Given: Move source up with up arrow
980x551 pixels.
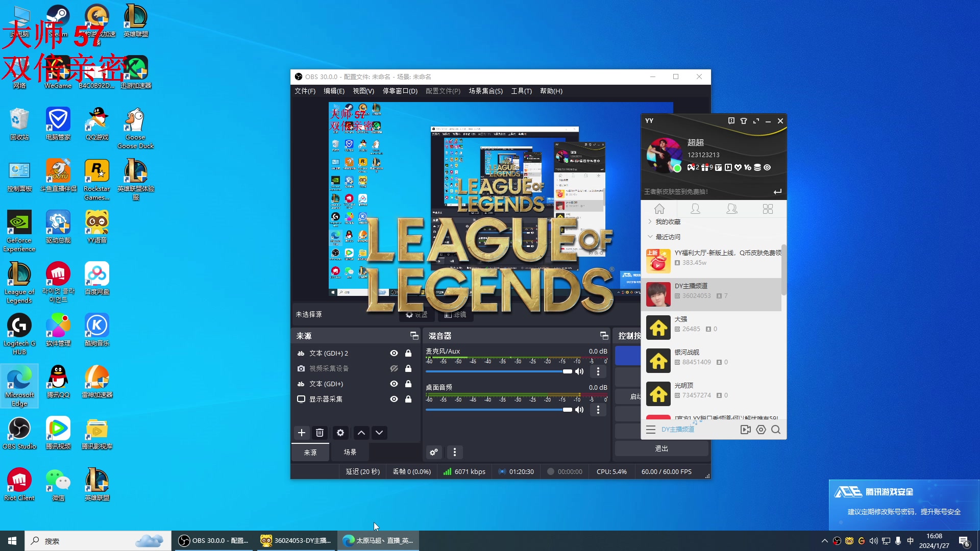Looking at the screenshot, I should (x=361, y=433).
